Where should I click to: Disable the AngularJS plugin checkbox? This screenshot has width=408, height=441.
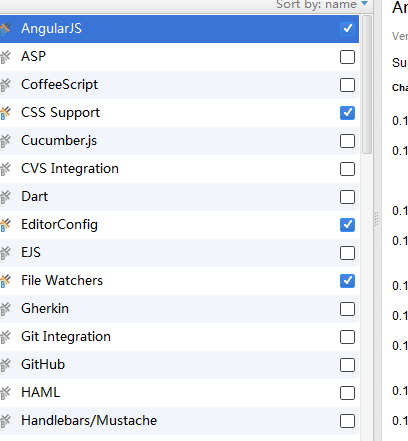tap(347, 29)
